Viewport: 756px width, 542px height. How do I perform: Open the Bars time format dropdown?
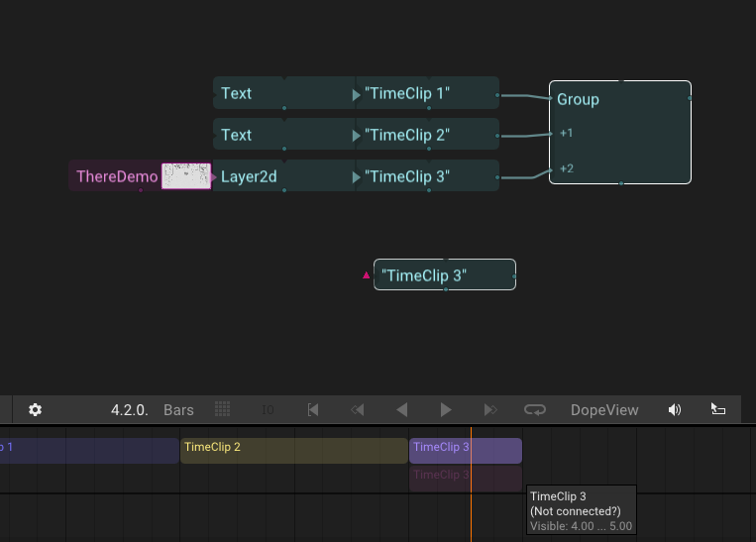tap(178, 409)
